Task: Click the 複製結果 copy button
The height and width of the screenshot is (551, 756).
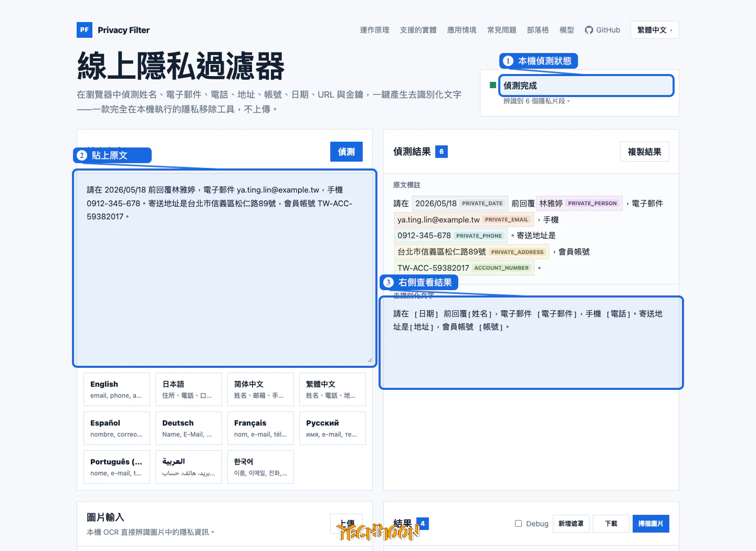Action: tap(645, 152)
